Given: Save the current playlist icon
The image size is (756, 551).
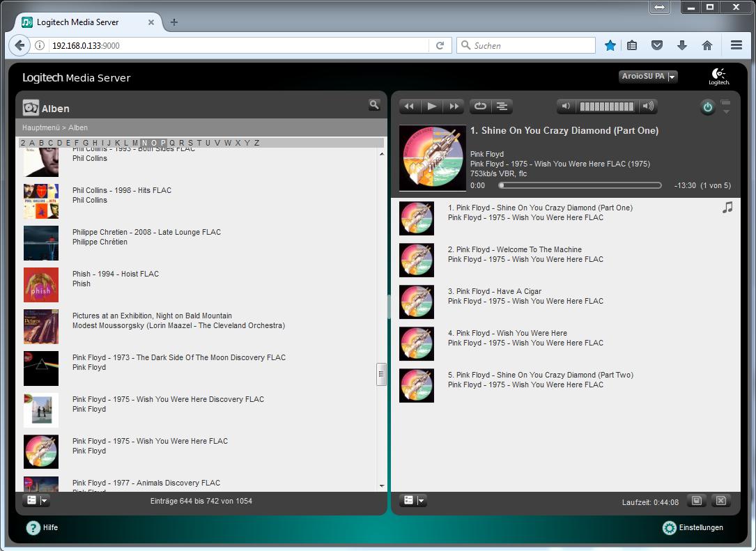Looking at the screenshot, I should 697,501.
